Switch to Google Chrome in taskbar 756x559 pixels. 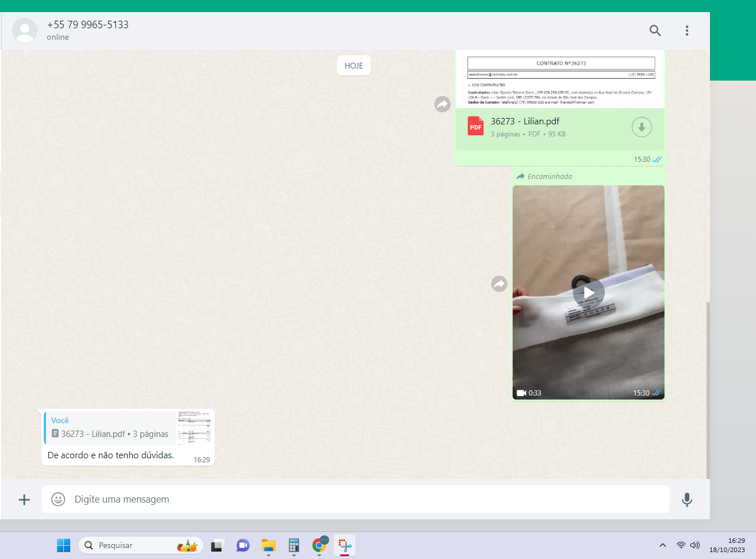pyautogui.click(x=320, y=545)
